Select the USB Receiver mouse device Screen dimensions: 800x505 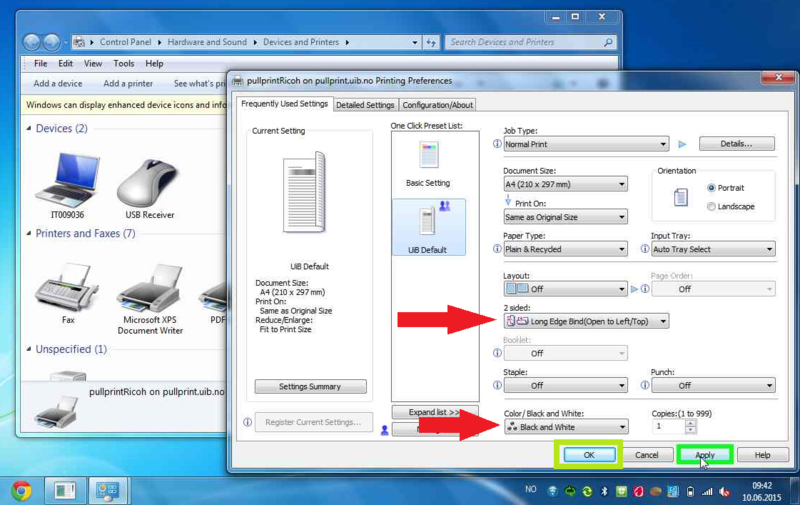(149, 189)
